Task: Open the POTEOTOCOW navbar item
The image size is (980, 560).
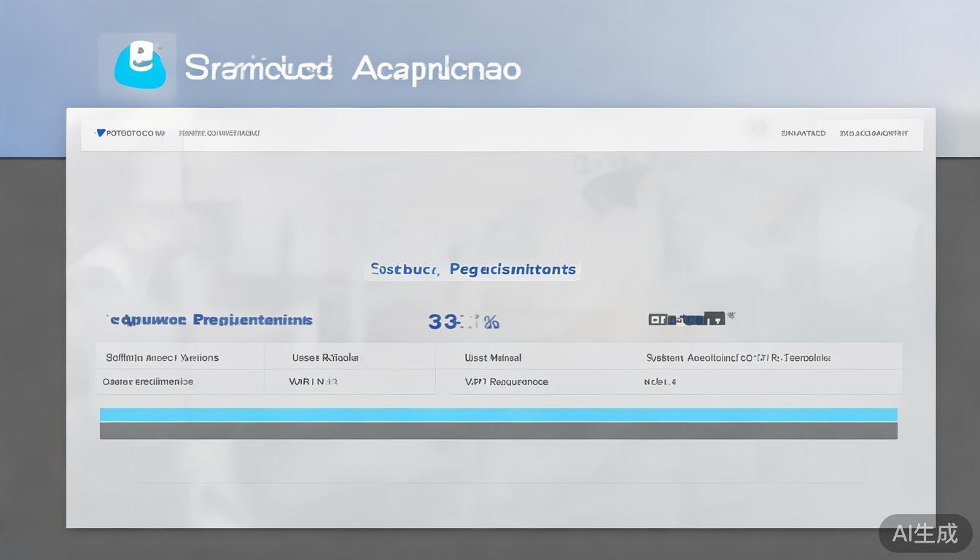Action: click(x=135, y=133)
